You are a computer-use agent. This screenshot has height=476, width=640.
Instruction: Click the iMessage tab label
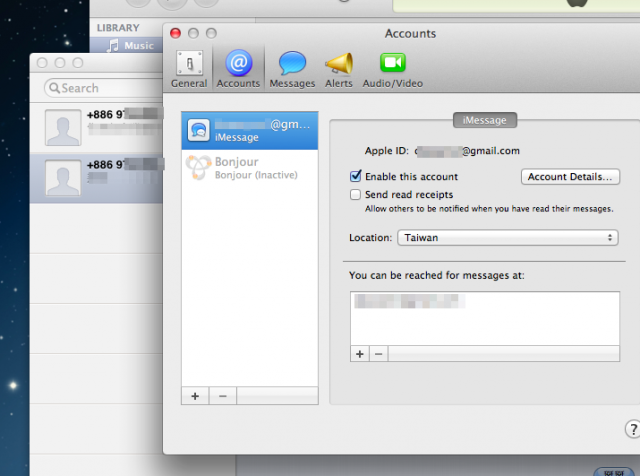pos(484,120)
